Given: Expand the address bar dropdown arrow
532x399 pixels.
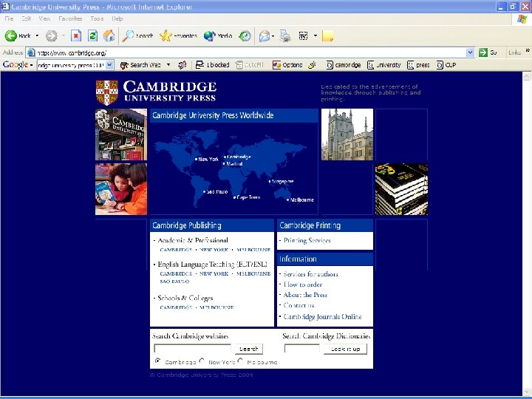Looking at the screenshot, I should (470, 52).
